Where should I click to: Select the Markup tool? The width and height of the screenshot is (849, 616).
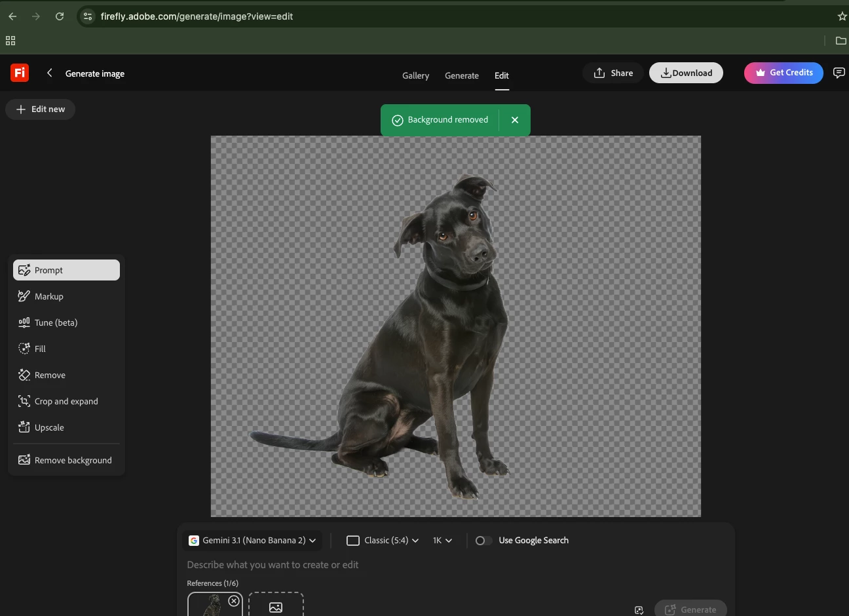(x=66, y=296)
